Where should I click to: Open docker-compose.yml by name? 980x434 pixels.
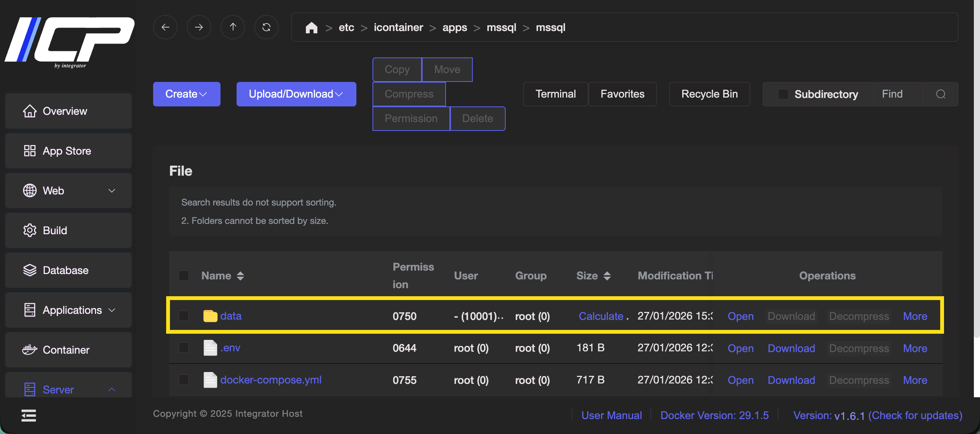[x=271, y=380]
